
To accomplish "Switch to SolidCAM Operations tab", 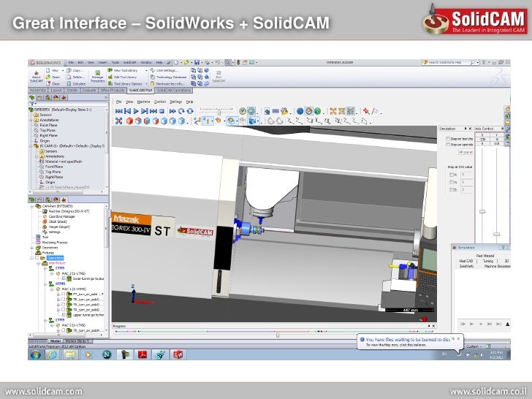I will (x=172, y=89).
